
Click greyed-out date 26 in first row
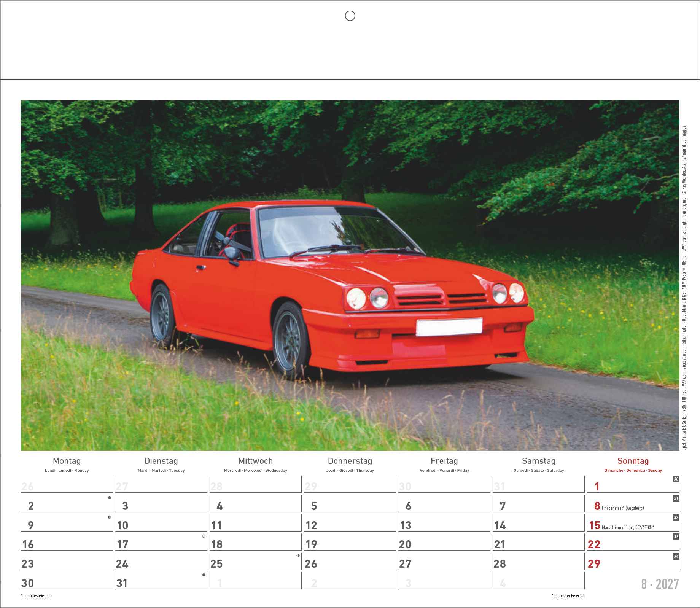[x=28, y=487]
